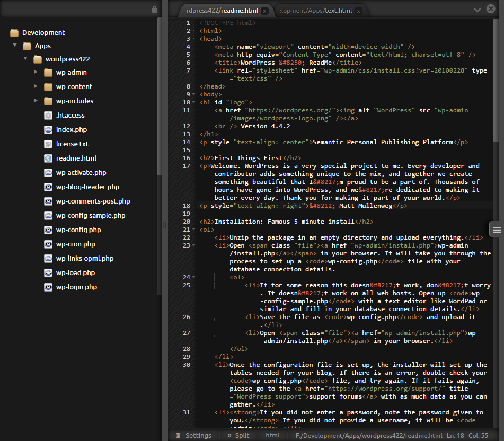This screenshot has width=504, height=441.
Task: Open the right-side panel handle icon
Action: [x=497, y=229]
